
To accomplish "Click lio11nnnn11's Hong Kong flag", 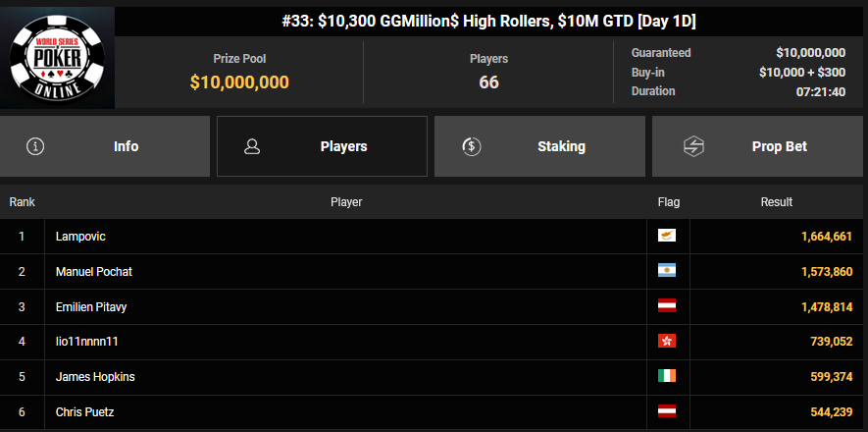I will [667, 342].
